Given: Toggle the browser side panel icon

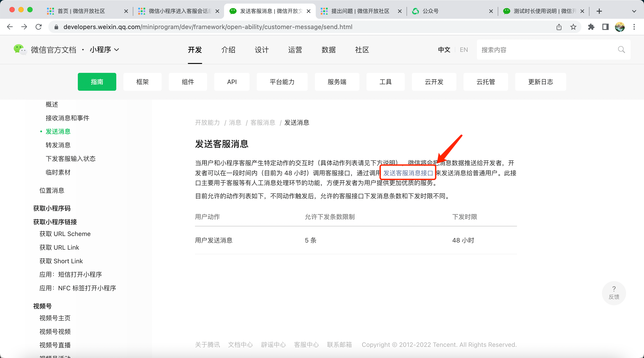Looking at the screenshot, I should (x=605, y=27).
